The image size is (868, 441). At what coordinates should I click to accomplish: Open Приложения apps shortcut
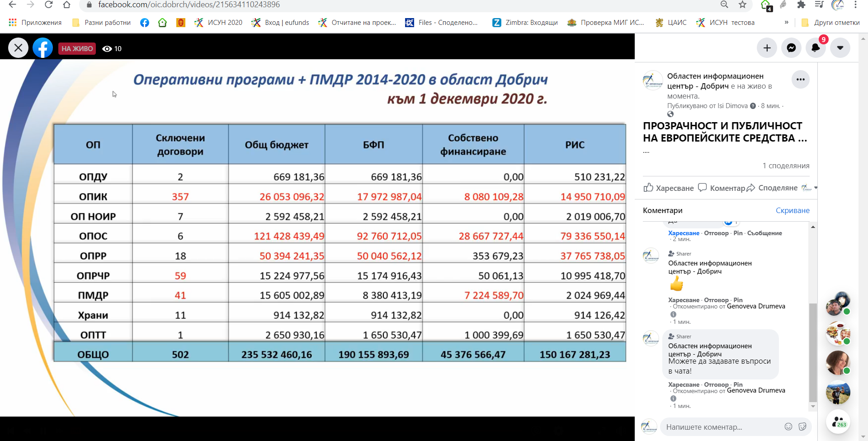click(x=35, y=23)
